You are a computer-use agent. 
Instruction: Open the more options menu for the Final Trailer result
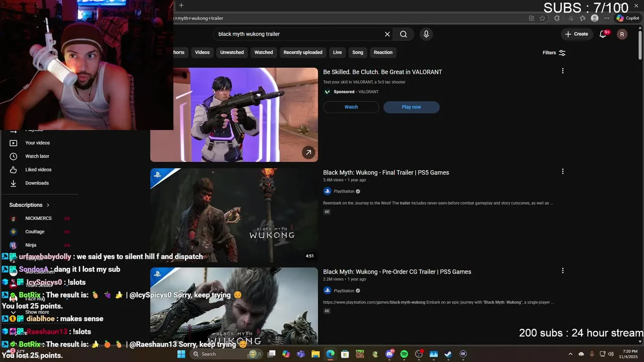click(x=562, y=171)
